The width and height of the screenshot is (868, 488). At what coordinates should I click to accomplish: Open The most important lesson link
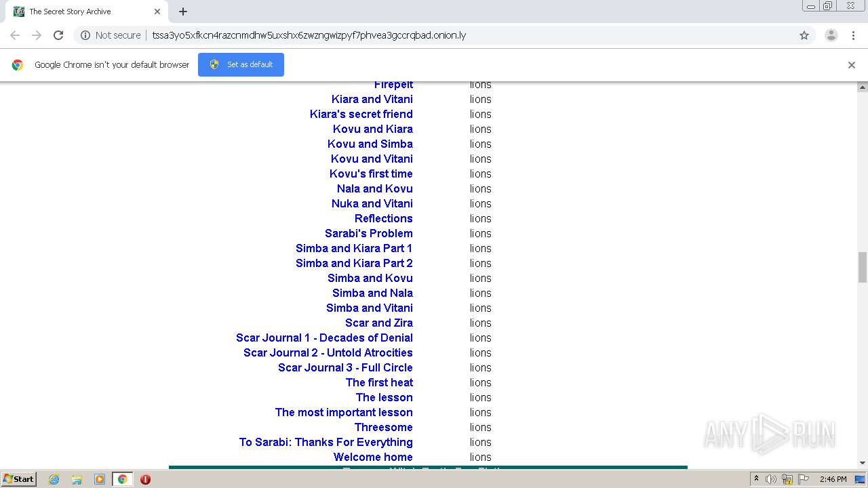pyautogui.click(x=344, y=412)
